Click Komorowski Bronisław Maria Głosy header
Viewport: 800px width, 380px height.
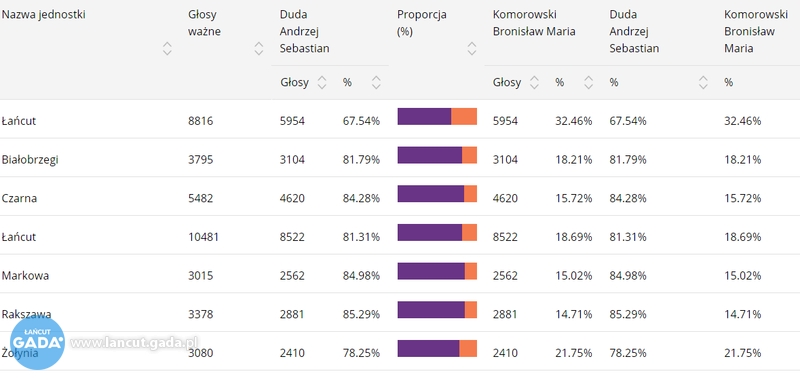(x=507, y=82)
